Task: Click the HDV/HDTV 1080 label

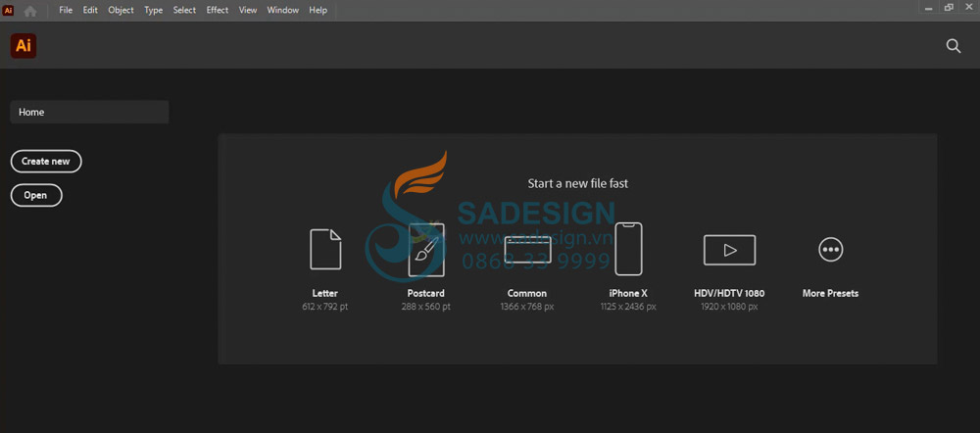Action: click(729, 293)
